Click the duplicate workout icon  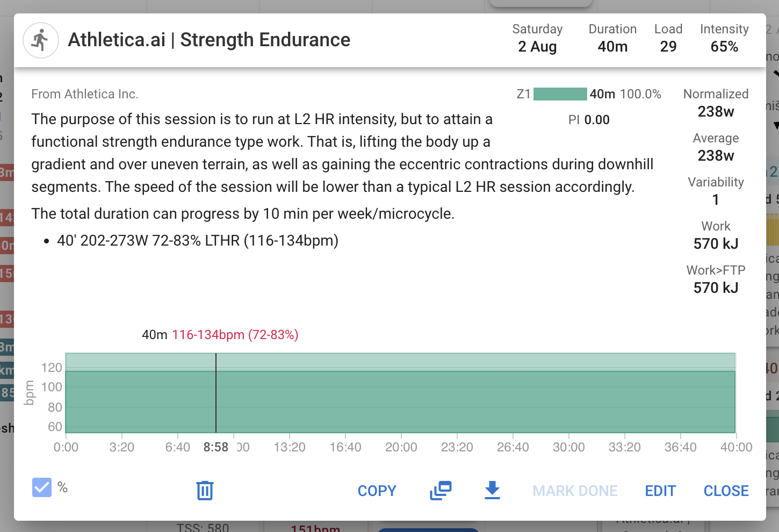(441, 490)
